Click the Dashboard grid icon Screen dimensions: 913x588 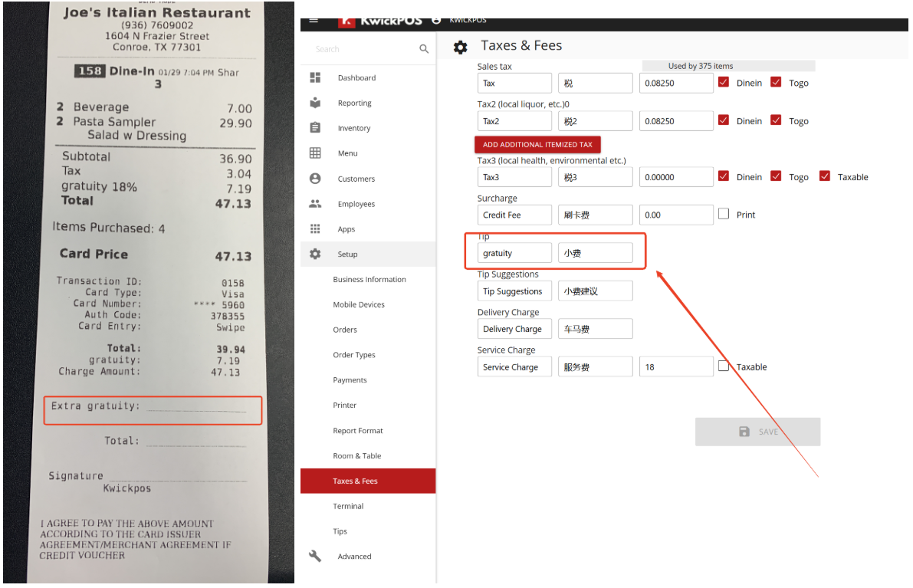pos(315,77)
